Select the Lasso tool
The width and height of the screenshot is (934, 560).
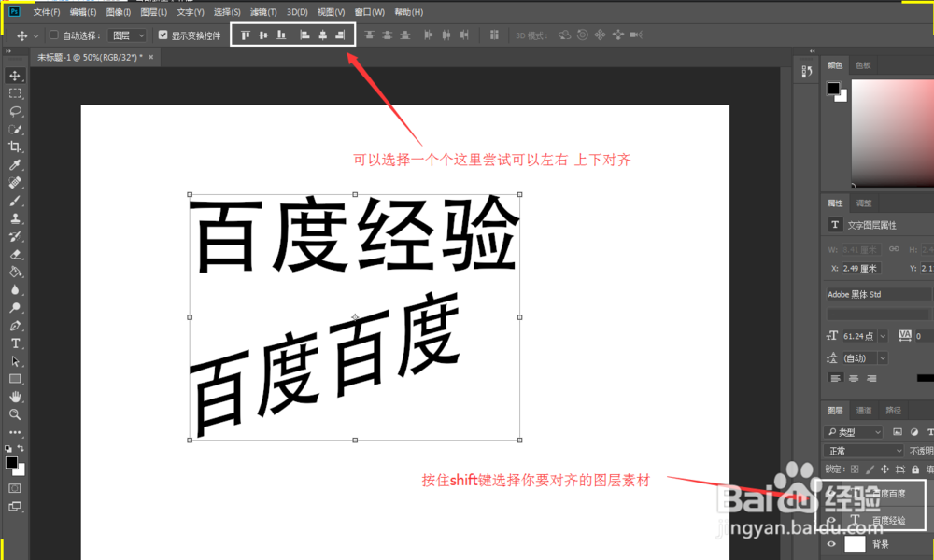point(15,111)
